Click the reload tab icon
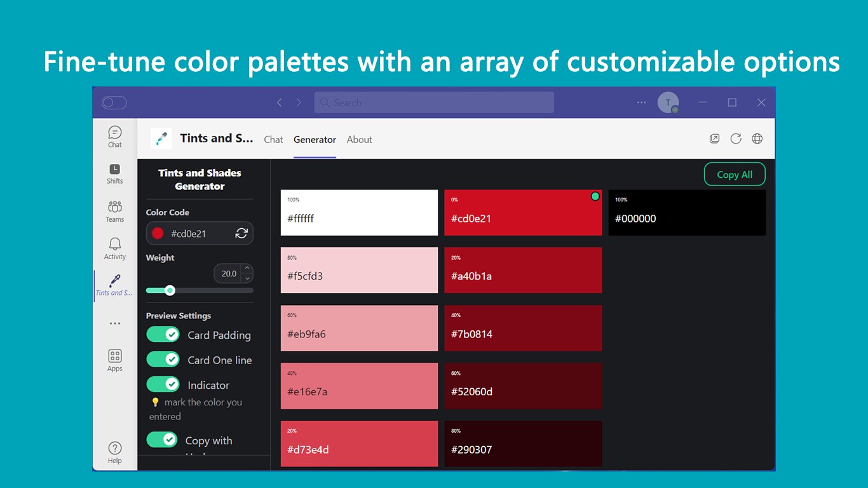Image resolution: width=868 pixels, height=488 pixels. [736, 139]
